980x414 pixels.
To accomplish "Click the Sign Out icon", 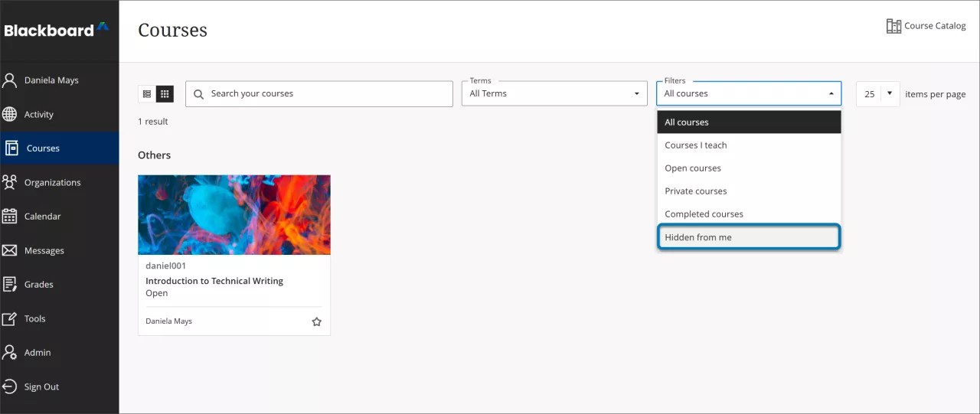I will pos(10,386).
